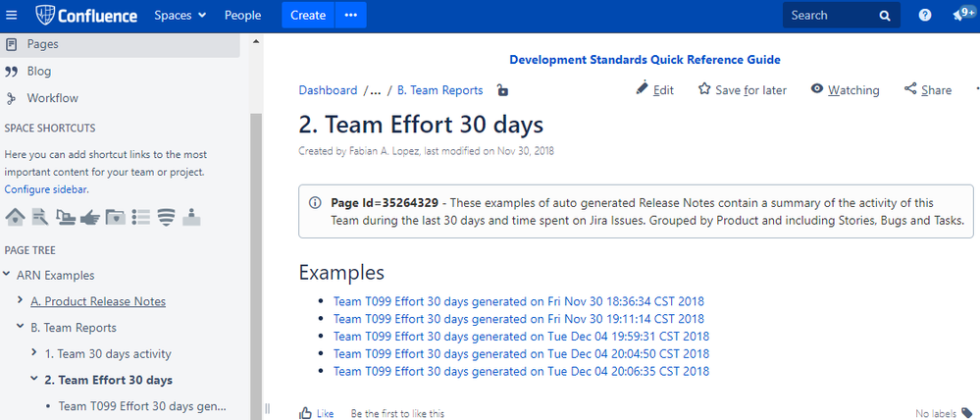Image resolution: width=980 pixels, height=420 pixels.
Task: Click the thumbs up Like icon
Action: 306,413
